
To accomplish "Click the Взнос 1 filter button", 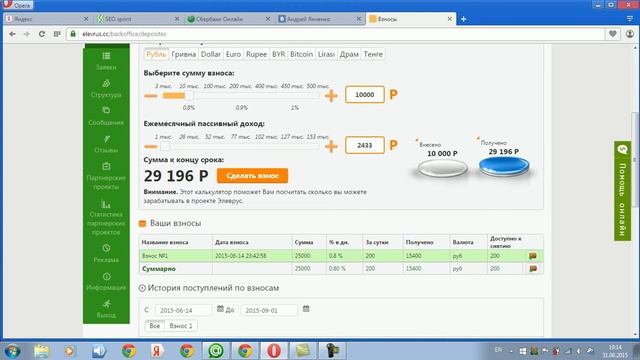I will [x=181, y=326].
